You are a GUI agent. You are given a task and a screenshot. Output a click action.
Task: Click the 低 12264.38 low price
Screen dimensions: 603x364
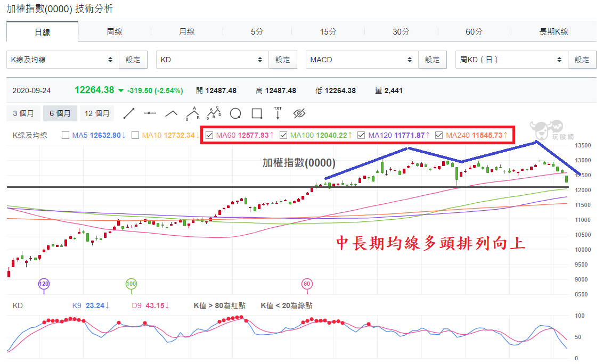(x=336, y=90)
